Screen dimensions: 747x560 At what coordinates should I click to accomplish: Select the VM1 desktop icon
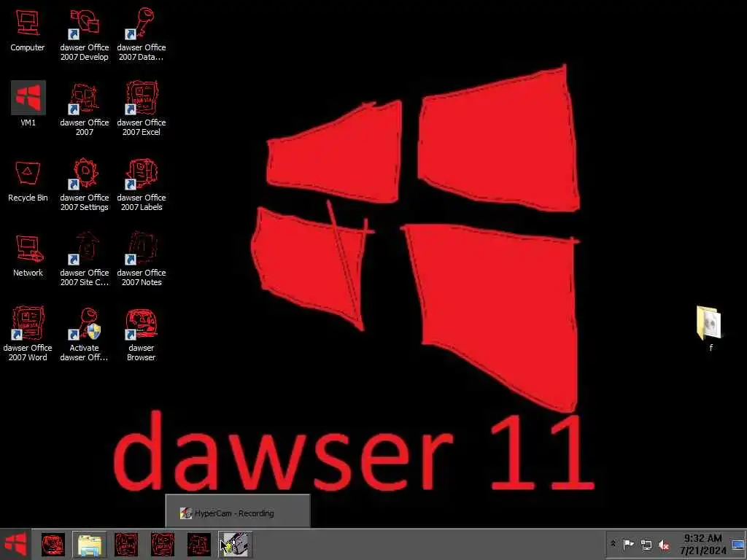click(x=28, y=104)
